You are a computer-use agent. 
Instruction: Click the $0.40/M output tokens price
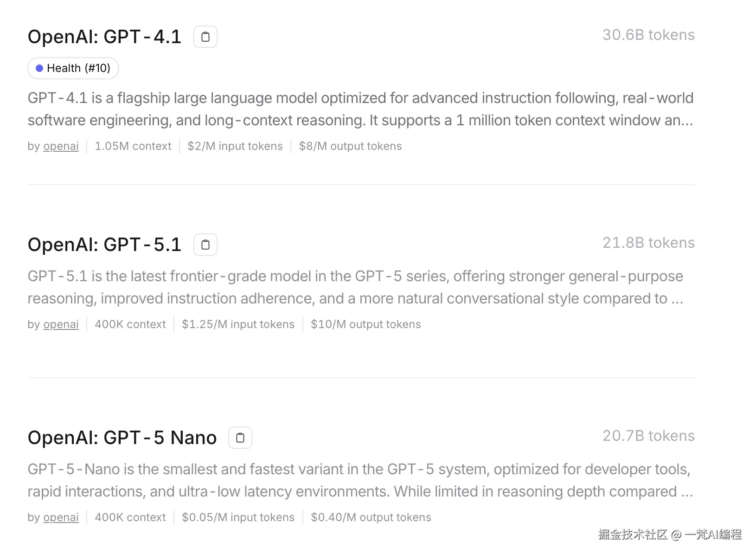pos(371,517)
